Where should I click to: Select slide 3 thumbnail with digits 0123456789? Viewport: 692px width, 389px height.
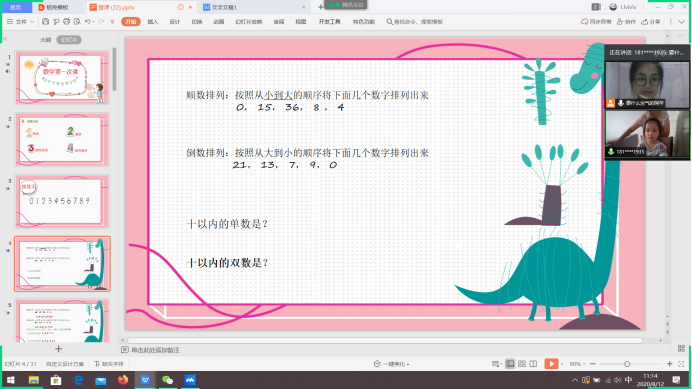tap(62, 201)
